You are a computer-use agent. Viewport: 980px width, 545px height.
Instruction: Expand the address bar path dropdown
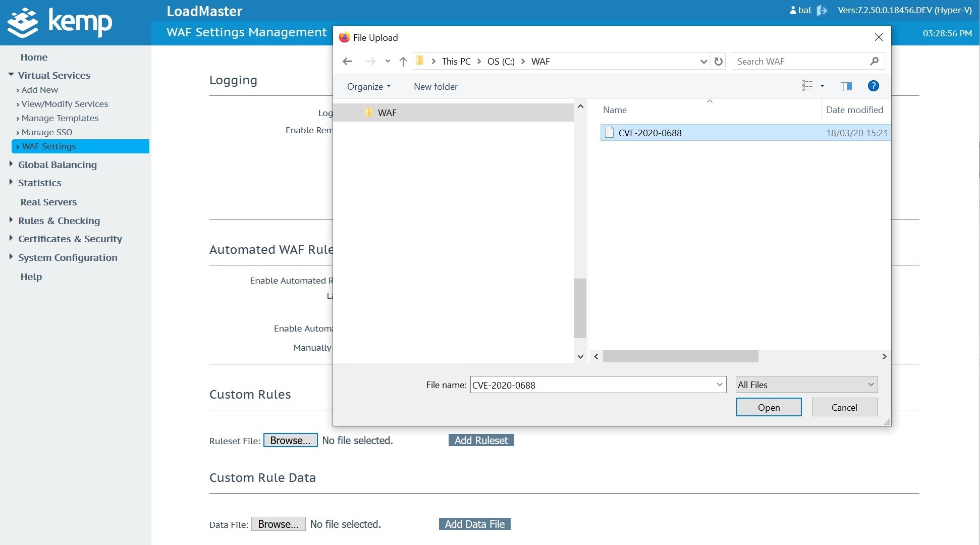tap(703, 62)
